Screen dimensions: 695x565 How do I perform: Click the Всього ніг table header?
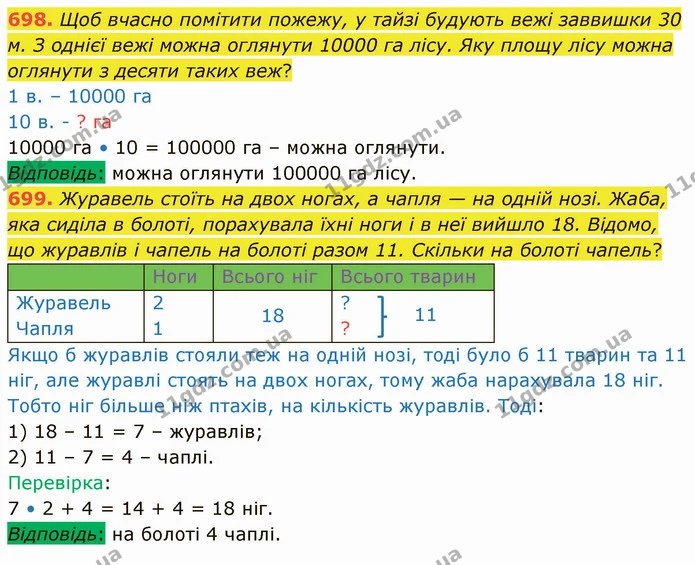(x=269, y=277)
